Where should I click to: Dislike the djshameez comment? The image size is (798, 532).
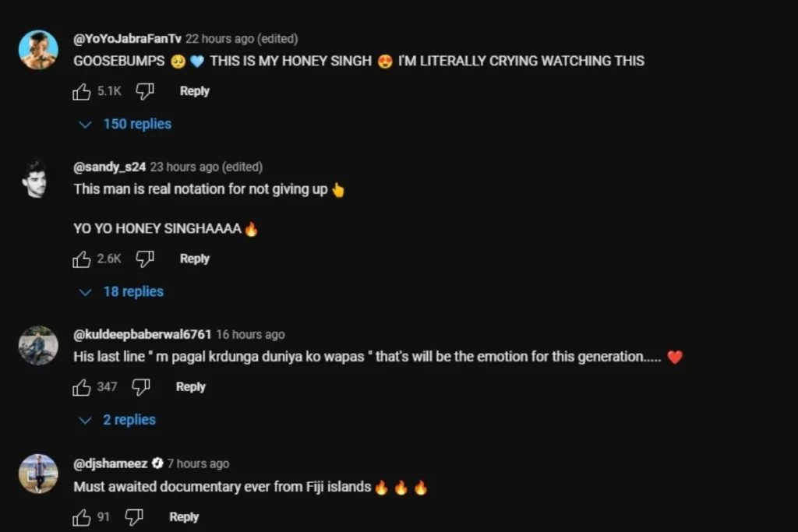tap(134, 517)
